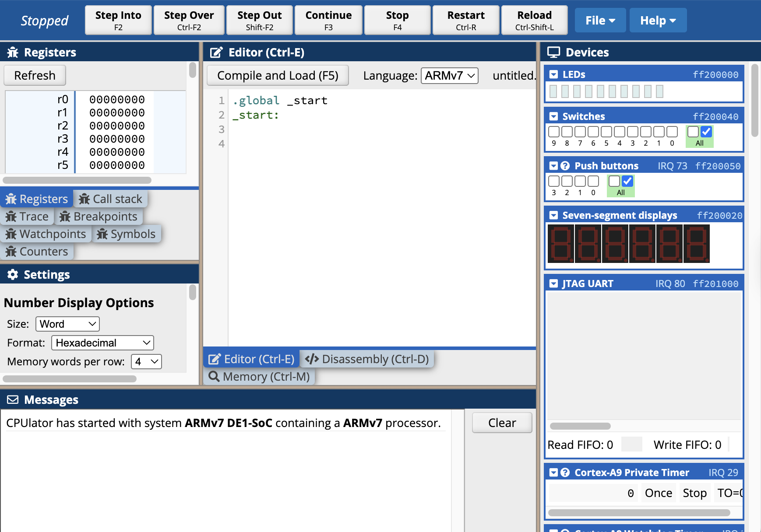Click the Cortex-A9 Private Timer help icon
Viewport: 761px width, 532px height.
pyautogui.click(x=565, y=472)
